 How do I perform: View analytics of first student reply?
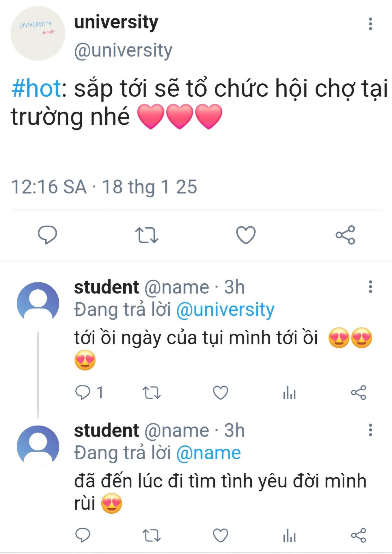point(290,393)
